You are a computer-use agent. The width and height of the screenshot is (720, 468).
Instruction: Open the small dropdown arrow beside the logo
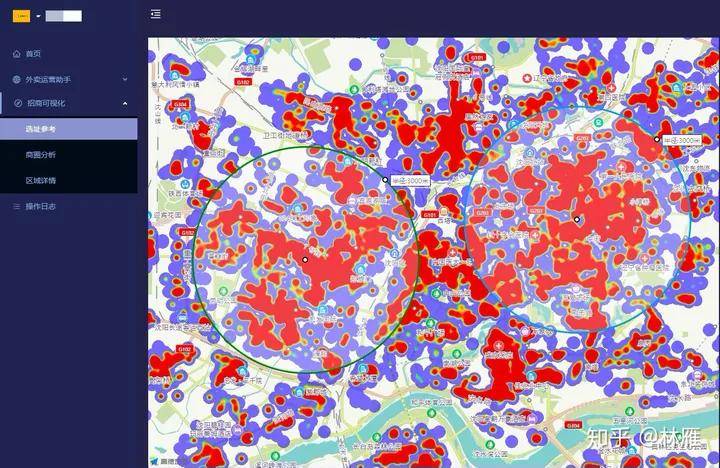tap(39, 17)
